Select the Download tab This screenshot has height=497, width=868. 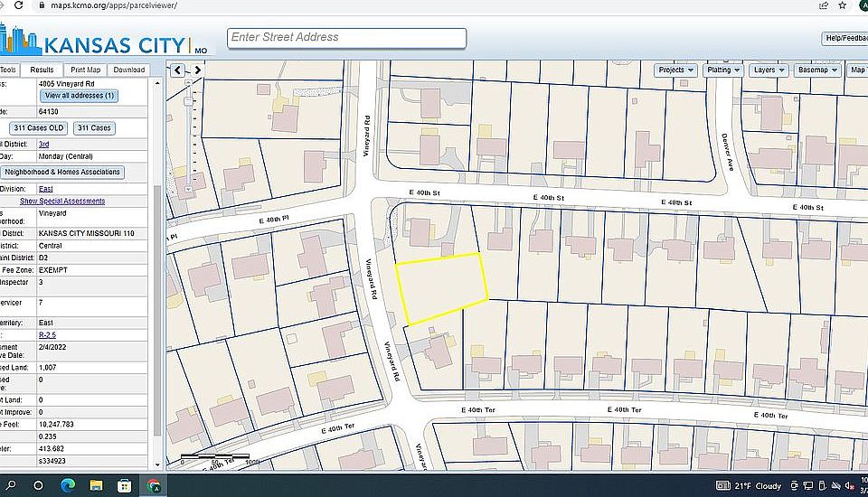(x=129, y=70)
